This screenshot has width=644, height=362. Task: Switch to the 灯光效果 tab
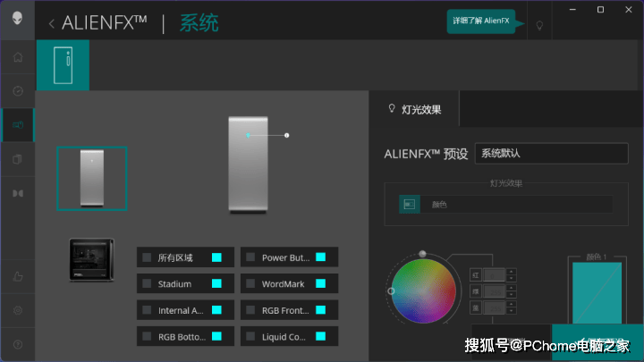414,109
